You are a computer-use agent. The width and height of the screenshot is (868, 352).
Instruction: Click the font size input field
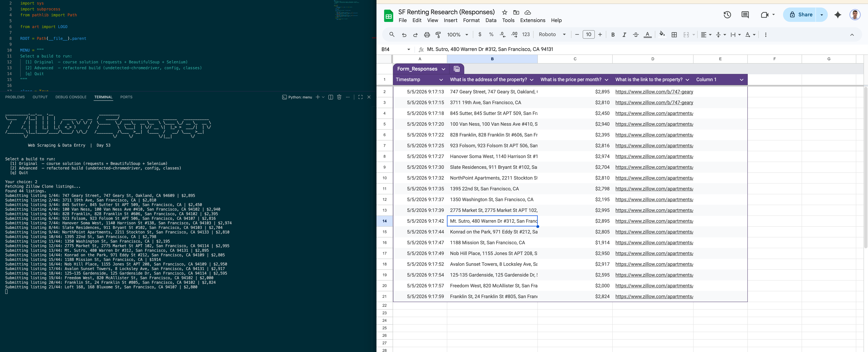(x=589, y=34)
